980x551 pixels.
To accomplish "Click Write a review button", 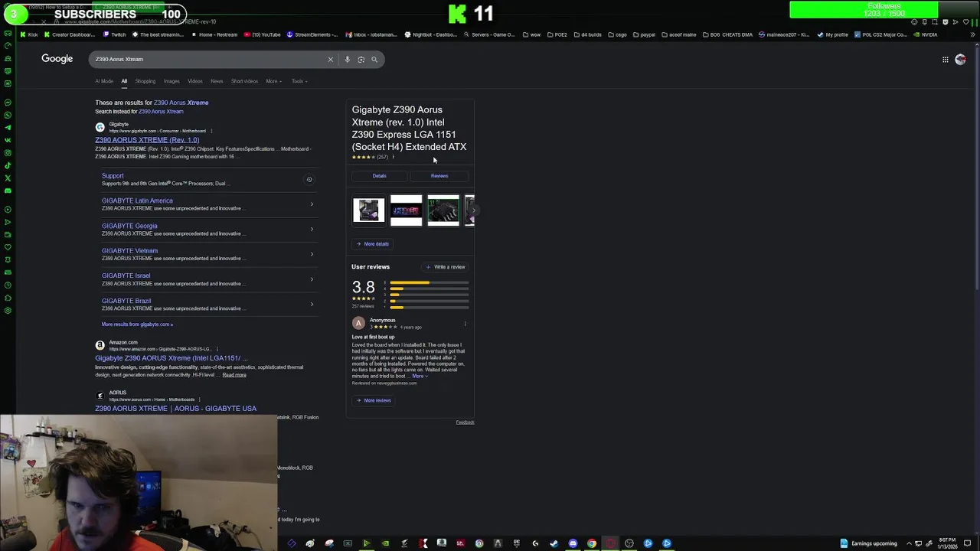I will [x=446, y=267].
